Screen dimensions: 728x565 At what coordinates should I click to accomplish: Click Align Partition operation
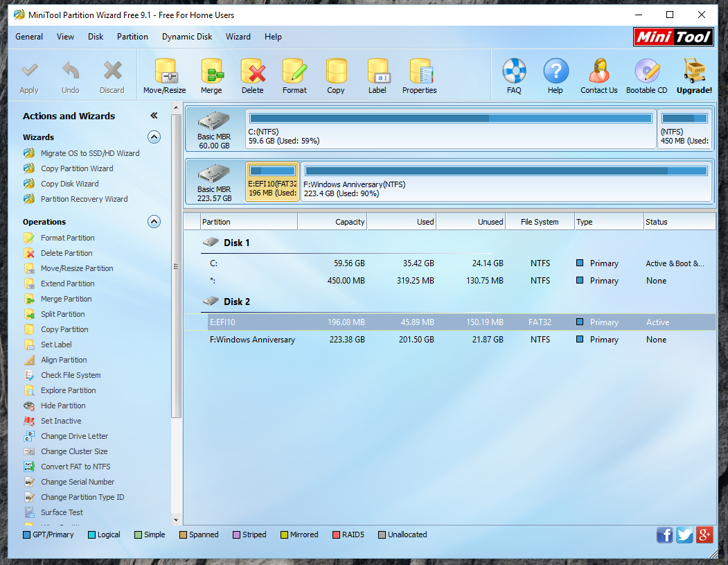pyautogui.click(x=64, y=360)
